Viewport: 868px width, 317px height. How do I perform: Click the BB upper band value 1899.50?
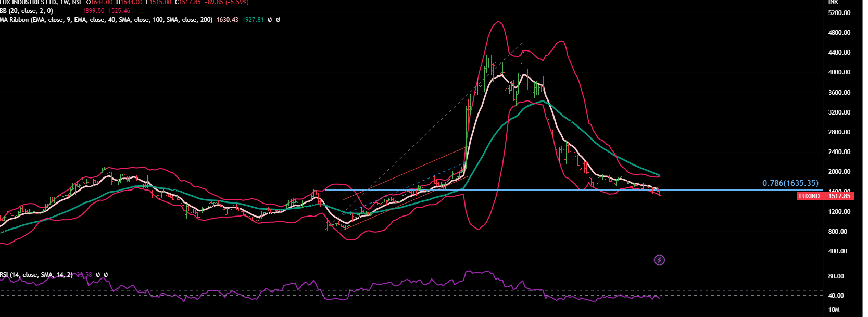[x=93, y=11]
